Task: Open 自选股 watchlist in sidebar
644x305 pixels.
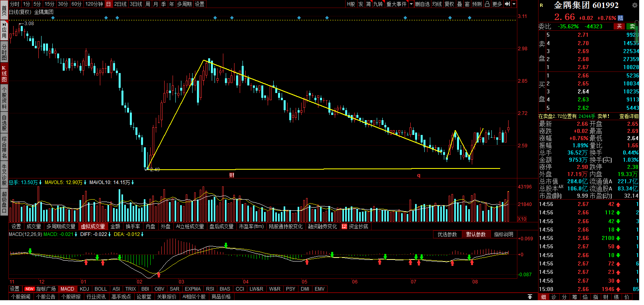Action: [4, 123]
